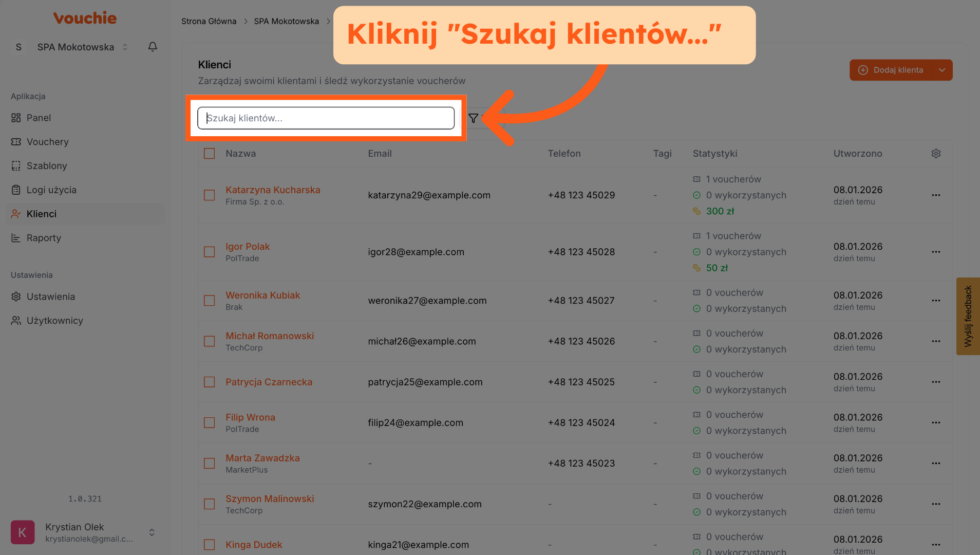Select Patrycja Czarnecka's row checkbox
The height and width of the screenshot is (555, 980).
click(x=209, y=382)
